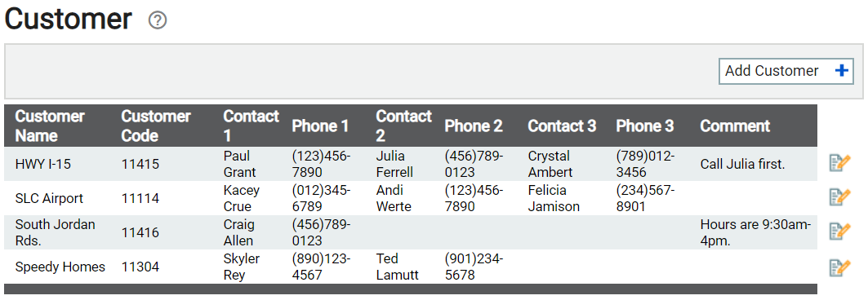Edit the SLC Airport customer record
The height and width of the screenshot is (300, 868).
pyautogui.click(x=839, y=198)
